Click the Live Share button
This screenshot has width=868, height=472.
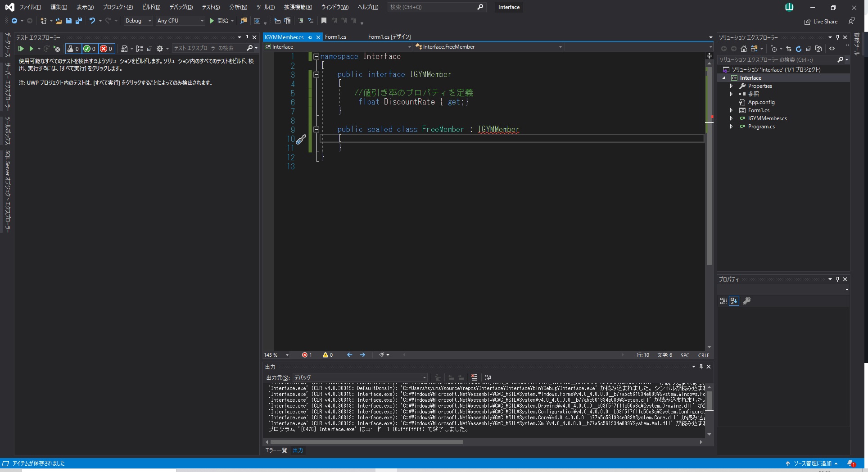click(x=821, y=21)
